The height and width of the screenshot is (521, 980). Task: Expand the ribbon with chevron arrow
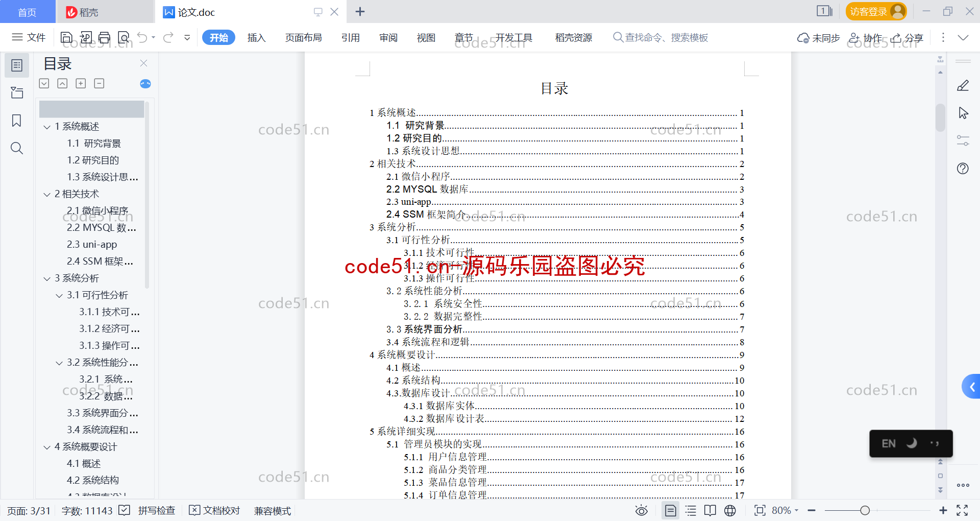[x=963, y=38]
